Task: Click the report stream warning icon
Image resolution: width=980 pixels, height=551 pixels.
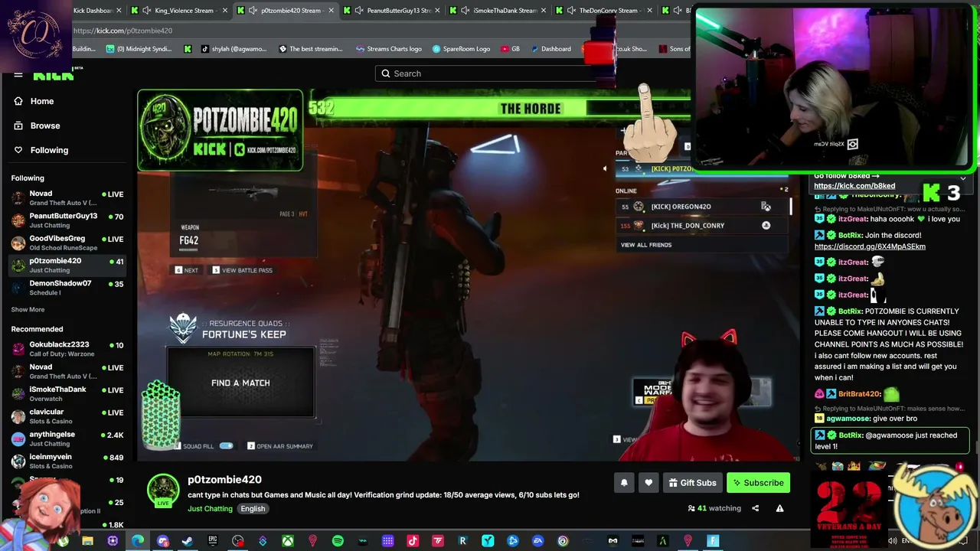Action: (x=779, y=508)
